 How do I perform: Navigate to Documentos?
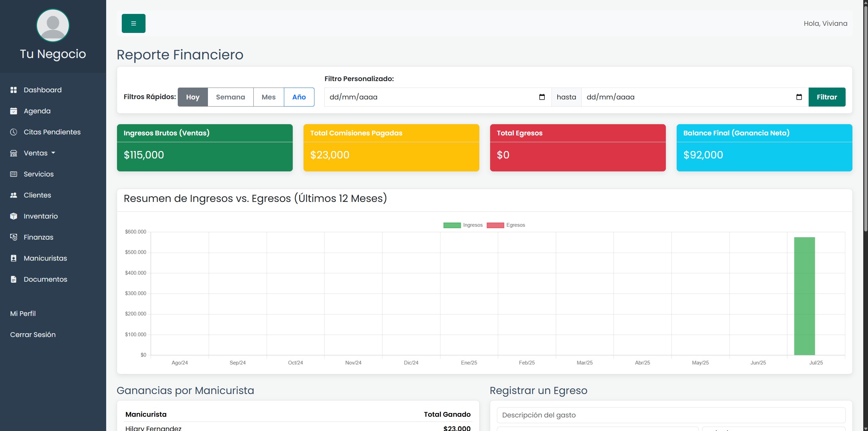[45, 279]
